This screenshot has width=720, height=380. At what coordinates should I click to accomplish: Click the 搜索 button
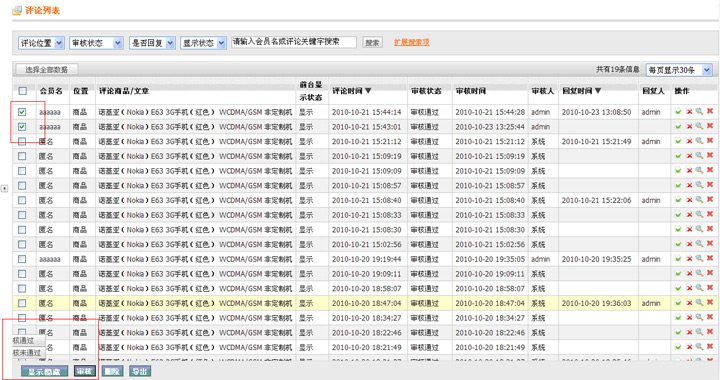click(372, 43)
